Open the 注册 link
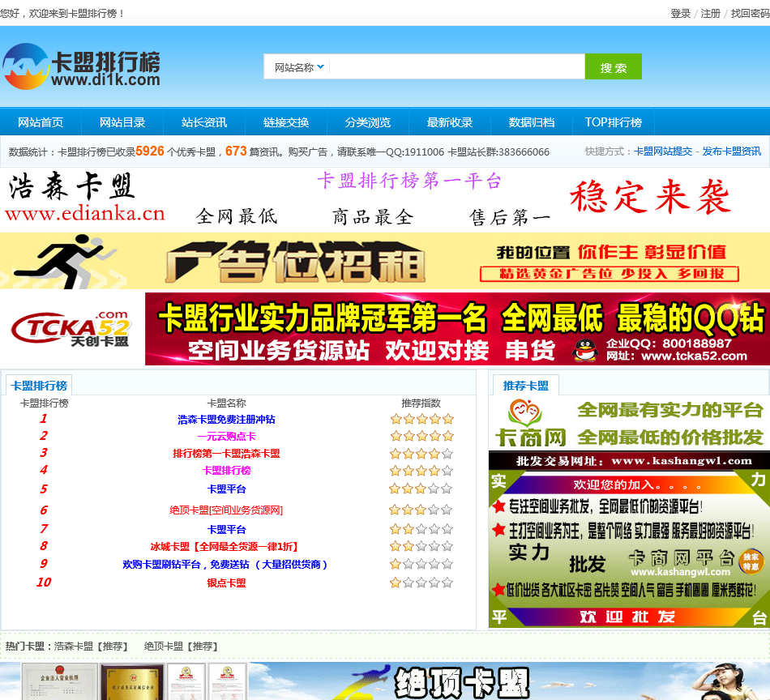This screenshot has height=700, width=770. tap(711, 13)
